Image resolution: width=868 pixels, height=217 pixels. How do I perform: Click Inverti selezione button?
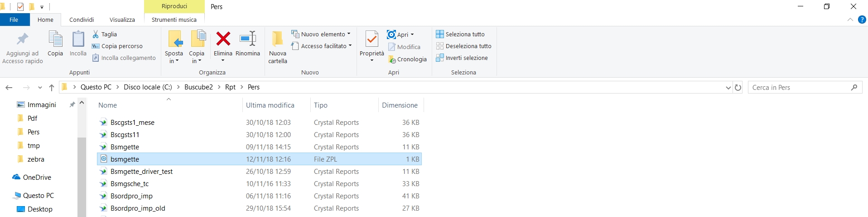coord(462,58)
